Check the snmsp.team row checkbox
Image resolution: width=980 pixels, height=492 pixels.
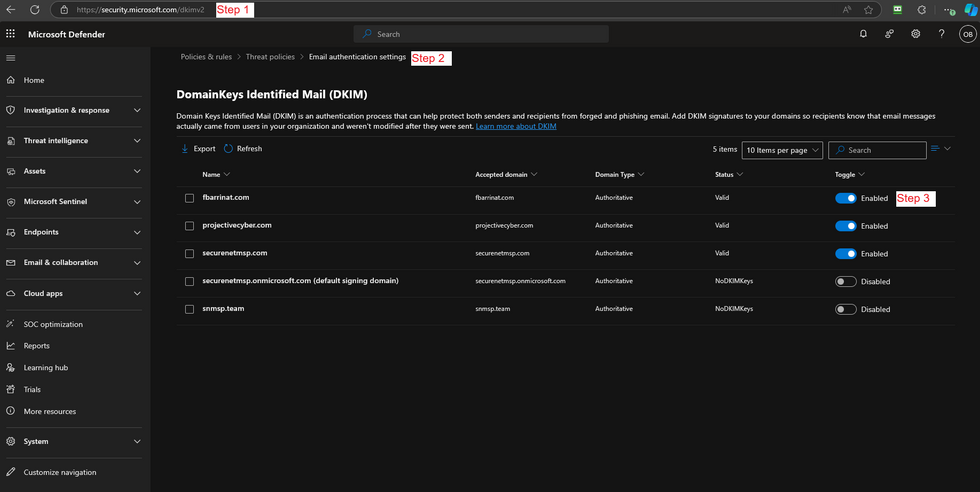tap(189, 309)
